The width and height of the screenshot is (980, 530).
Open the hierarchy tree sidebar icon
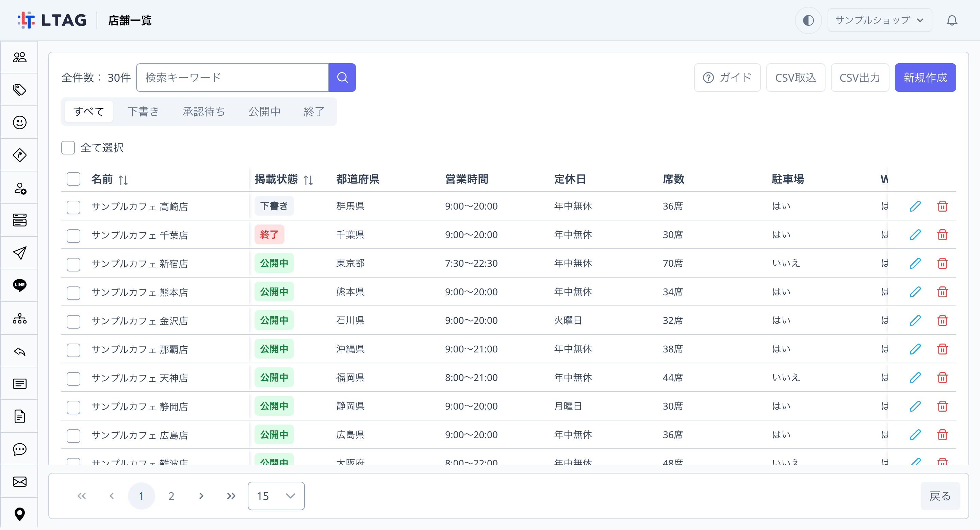click(x=19, y=319)
